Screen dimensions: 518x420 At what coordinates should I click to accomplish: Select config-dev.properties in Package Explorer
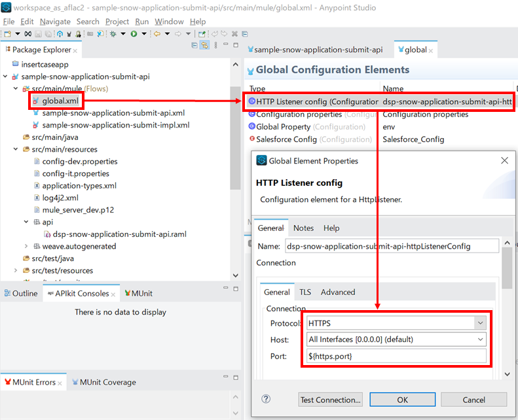[x=80, y=162]
